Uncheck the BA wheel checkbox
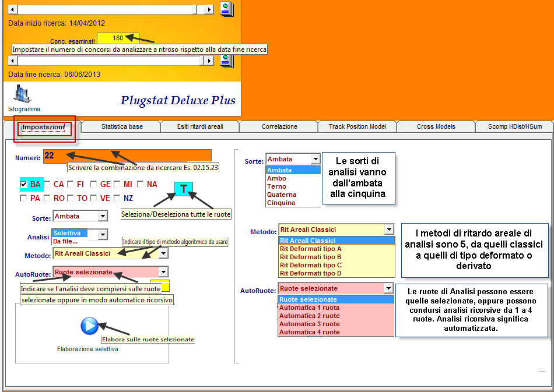Image resolution: width=554 pixels, height=392 pixels. point(24,184)
